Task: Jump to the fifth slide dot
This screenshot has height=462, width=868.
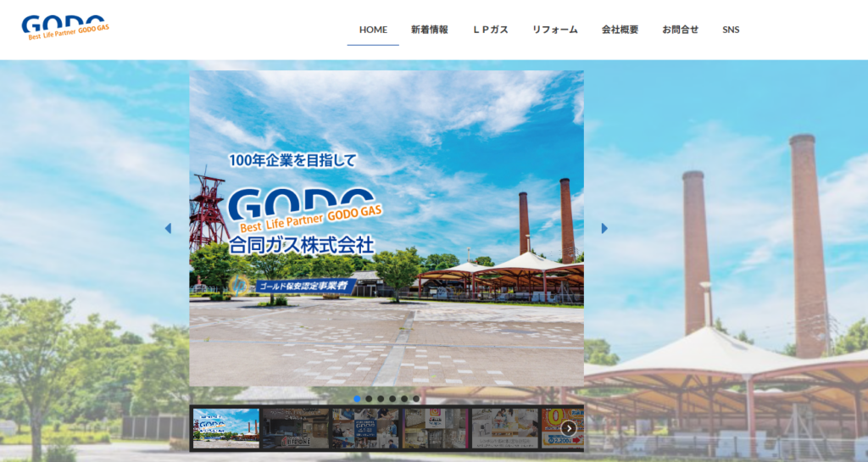Action: coord(404,398)
